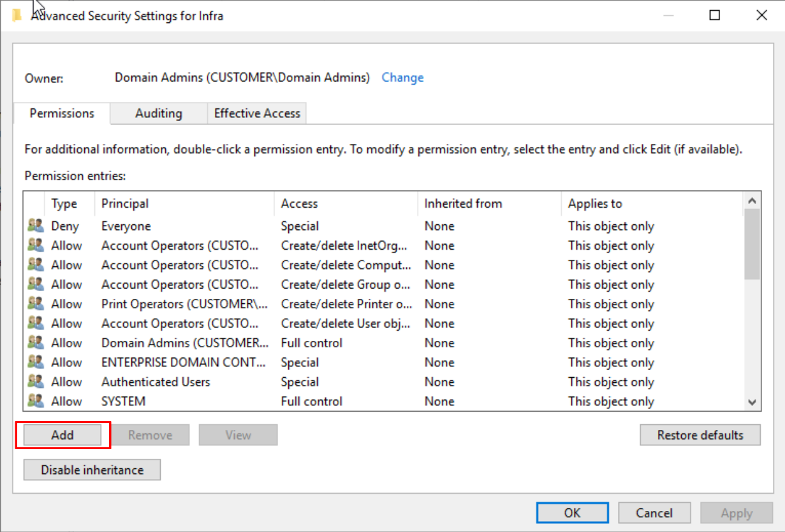
Task: Click the group icon beside Deny Everyone entry
Action: (36, 226)
